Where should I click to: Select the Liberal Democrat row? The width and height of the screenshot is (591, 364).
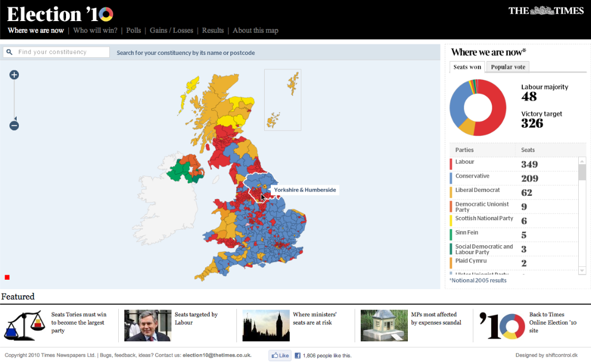coord(513,192)
